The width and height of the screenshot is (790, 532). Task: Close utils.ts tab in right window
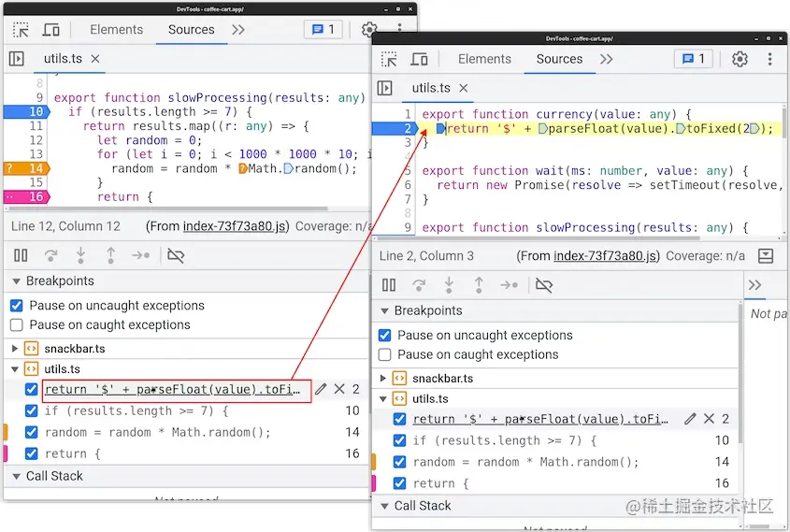click(x=464, y=88)
